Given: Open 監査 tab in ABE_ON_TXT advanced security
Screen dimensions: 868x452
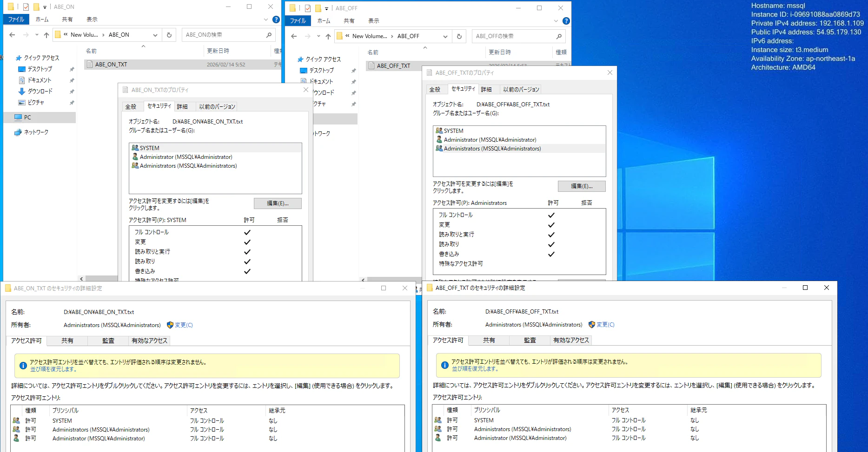Looking at the screenshot, I should coord(108,341).
